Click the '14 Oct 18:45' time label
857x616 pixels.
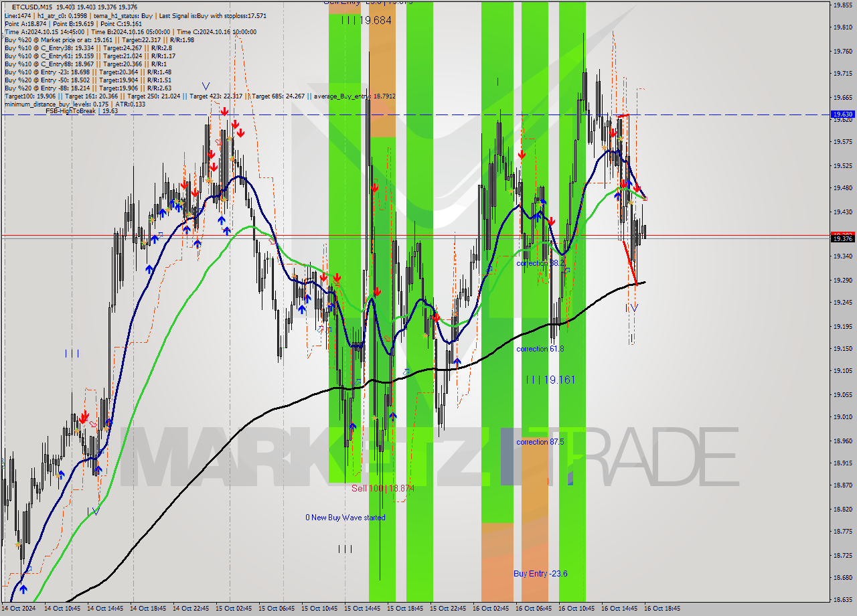pos(147,609)
